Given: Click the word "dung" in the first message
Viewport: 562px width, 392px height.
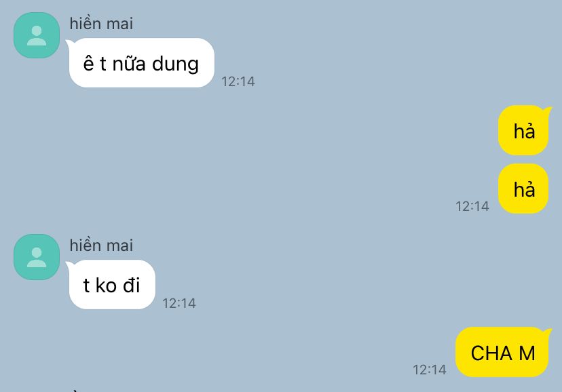Looking at the screenshot, I should tap(175, 65).
